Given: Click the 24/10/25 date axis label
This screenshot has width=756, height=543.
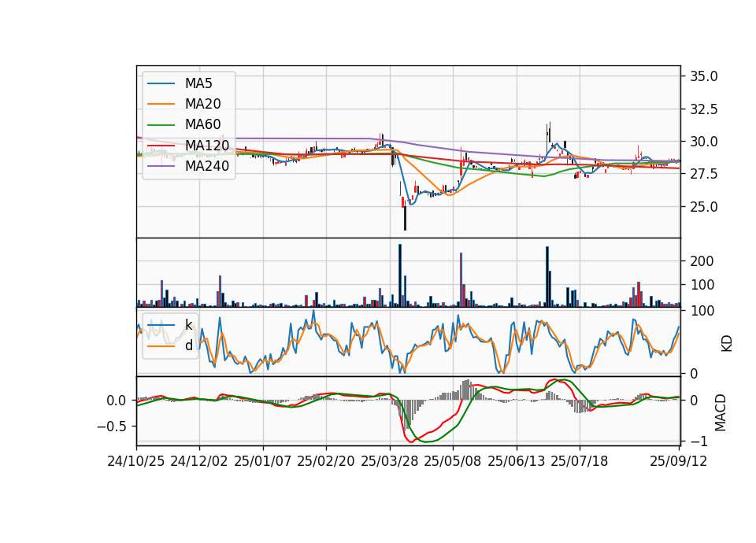Looking at the screenshot, I should point(136,461).
